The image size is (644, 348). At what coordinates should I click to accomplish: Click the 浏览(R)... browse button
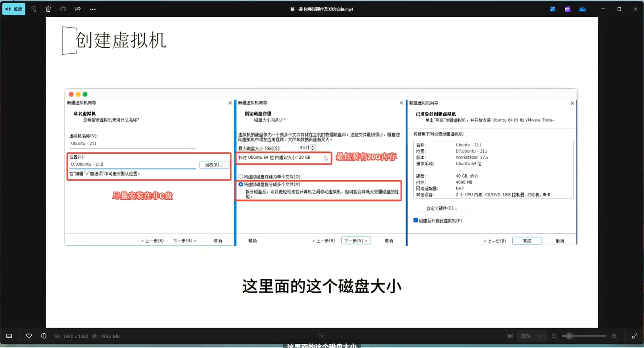point(214,165)
